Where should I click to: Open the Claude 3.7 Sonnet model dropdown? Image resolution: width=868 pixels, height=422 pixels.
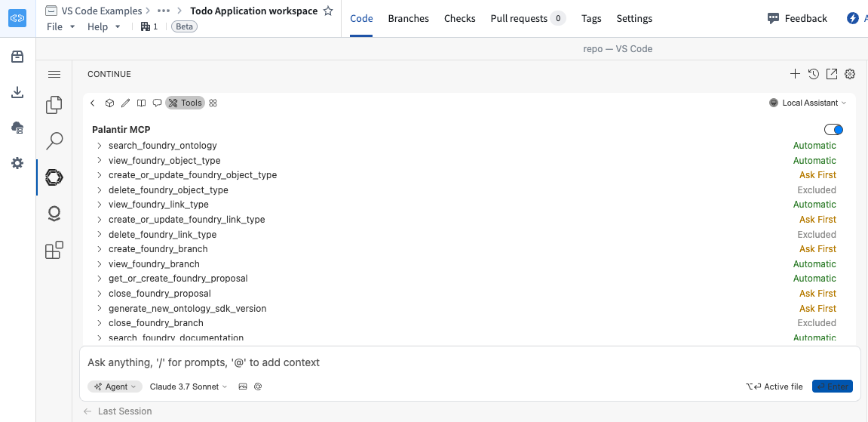point(189,387)
